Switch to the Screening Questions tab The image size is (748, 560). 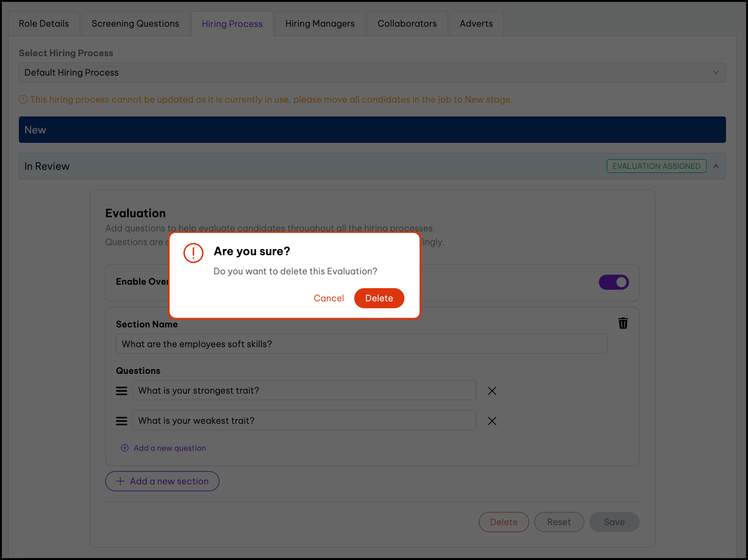click(135, 24)
